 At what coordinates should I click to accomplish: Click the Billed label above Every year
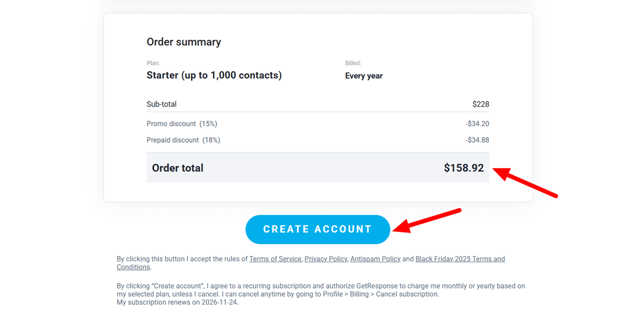353,63
